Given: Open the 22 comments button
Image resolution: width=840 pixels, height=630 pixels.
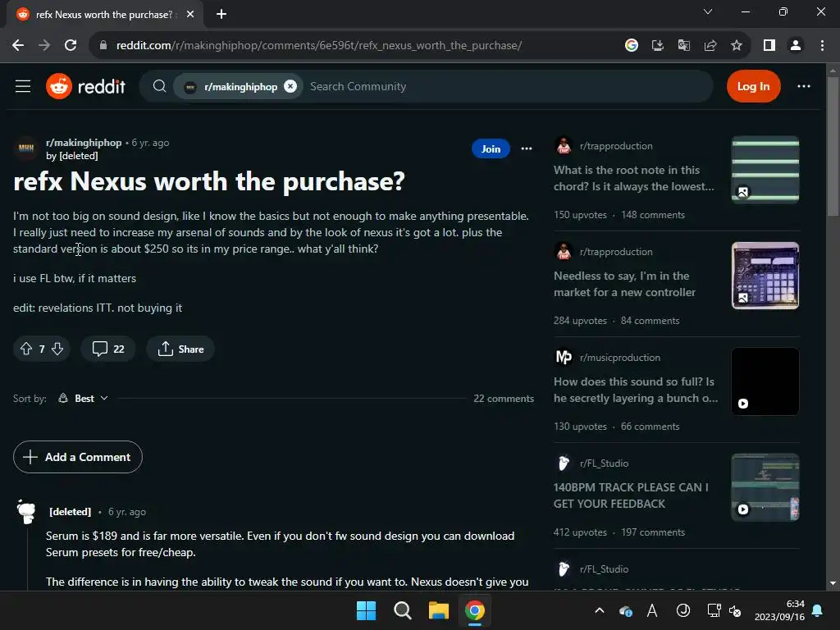Looking at the screenshot, I should pyautogui.click(x=107, y=349).
